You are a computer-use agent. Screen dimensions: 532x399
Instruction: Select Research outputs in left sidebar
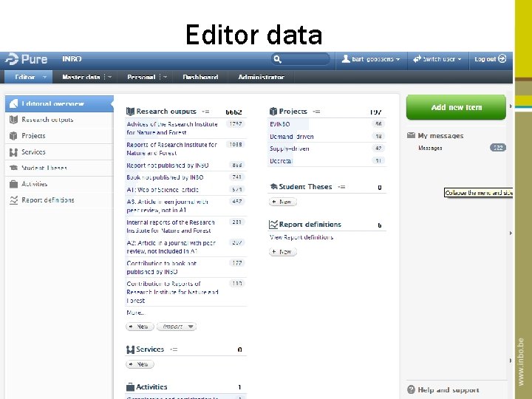click(x=59, y=120)
